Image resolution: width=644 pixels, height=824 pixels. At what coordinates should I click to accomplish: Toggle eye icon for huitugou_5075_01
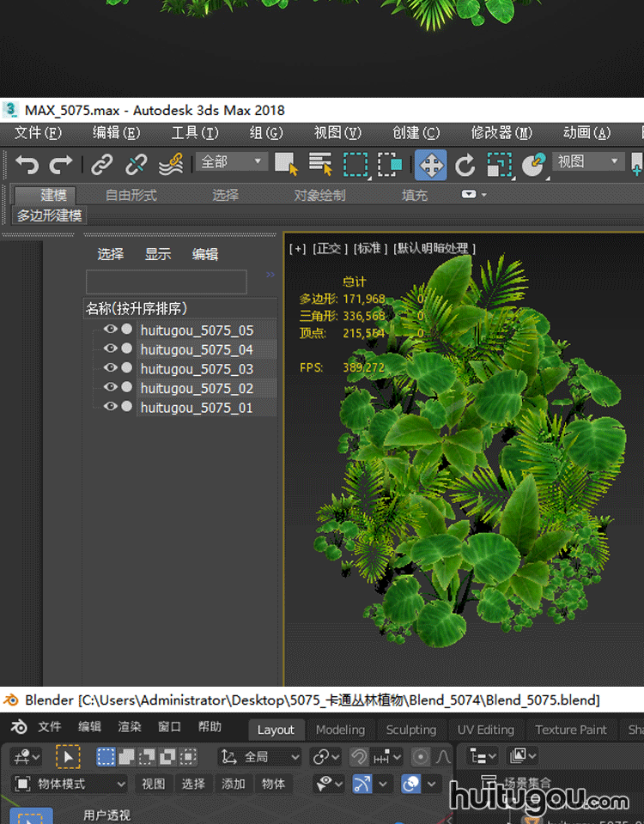pos(110,407)
